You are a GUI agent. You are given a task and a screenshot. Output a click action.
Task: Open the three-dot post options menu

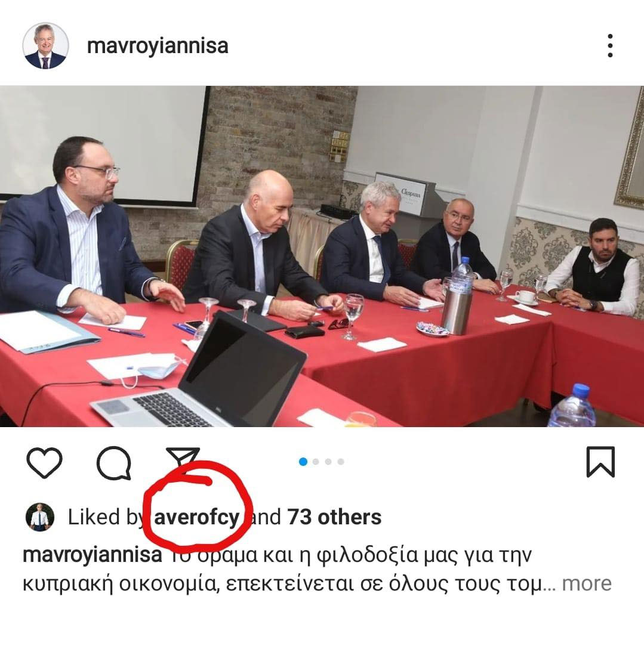[610, 45]
